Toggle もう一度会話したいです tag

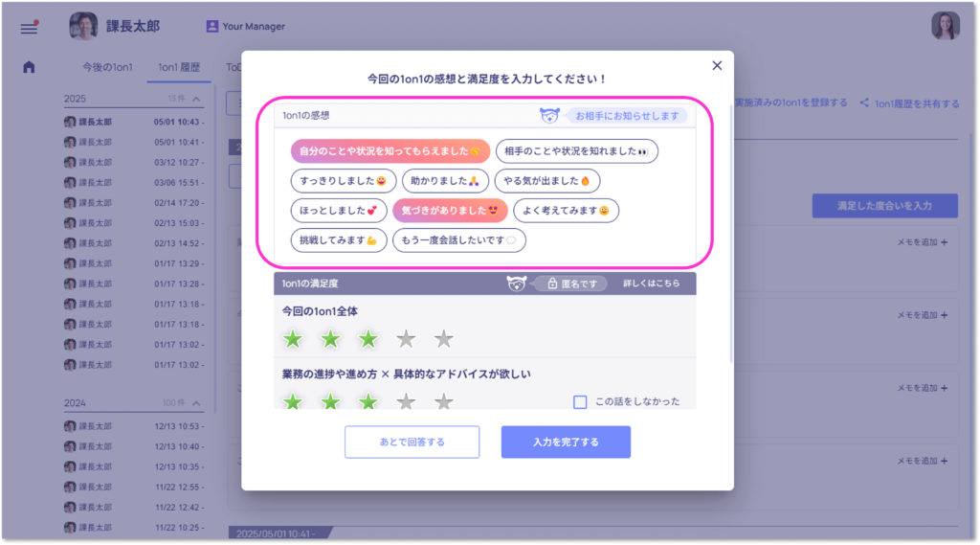(458, 240)
